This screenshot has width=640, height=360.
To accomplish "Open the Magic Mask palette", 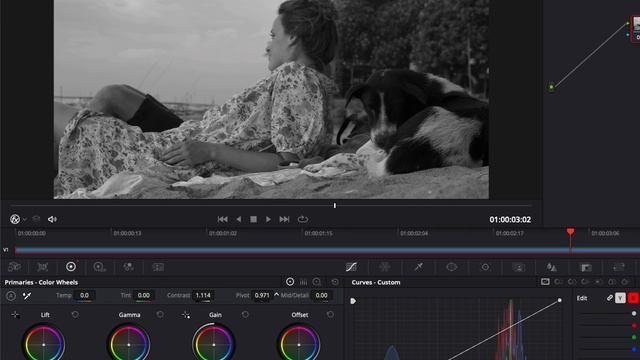I will pos(518,267).
